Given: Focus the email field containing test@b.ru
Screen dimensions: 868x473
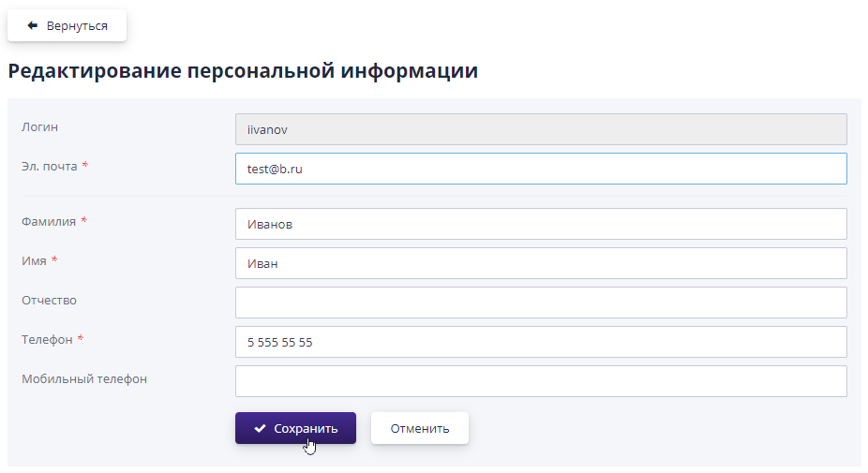Looking at the screenshot, I should [541, 169].
